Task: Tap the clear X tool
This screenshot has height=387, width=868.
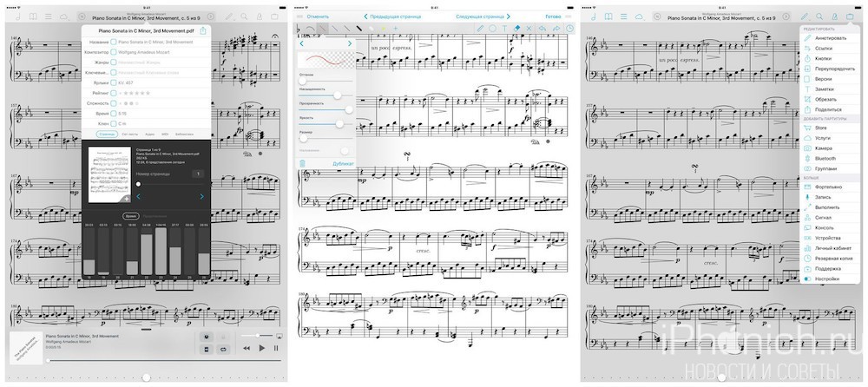Action: coord(529,29)
